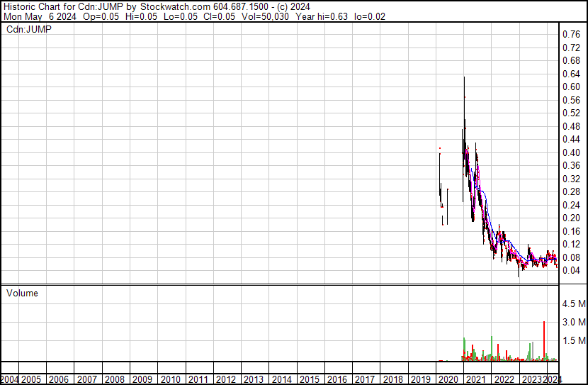Click the 0.08 price axis label
Image resolution: width=588 pixels, height=385 pixels.
(572, 257)
